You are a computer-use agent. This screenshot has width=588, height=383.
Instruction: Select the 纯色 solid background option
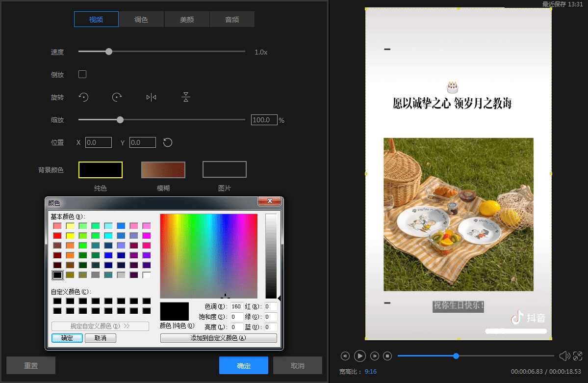pos(101,169)
